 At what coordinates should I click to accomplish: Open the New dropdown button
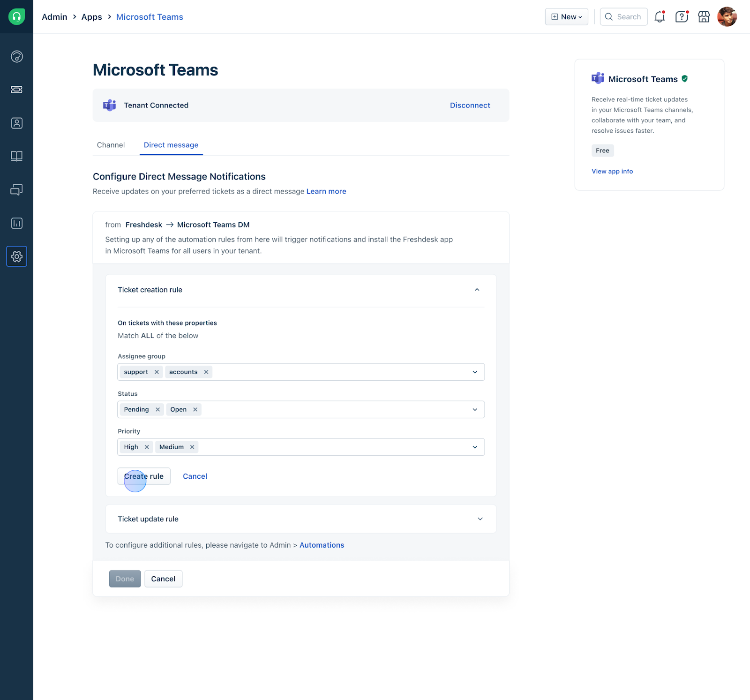pyautogui.click(x=566, y=17)
